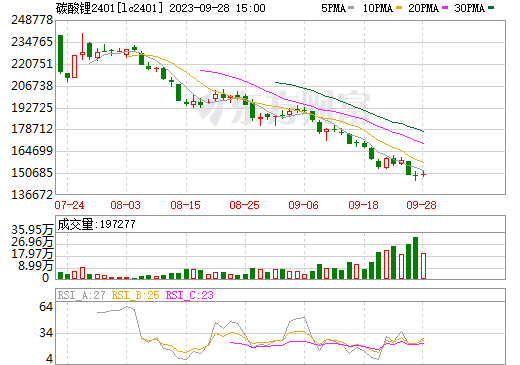Select the 08-25 date axis label
The width and height of the screenshot is (520, 365).
point(244,205)
